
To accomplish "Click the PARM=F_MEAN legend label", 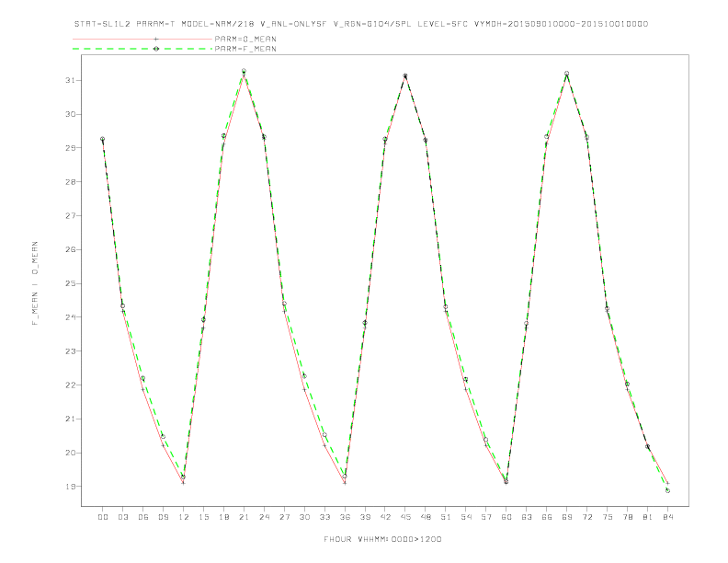I will point(245,49).
